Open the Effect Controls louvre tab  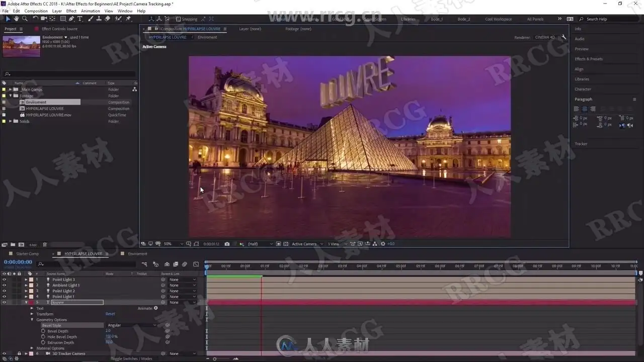coord(59,29)
